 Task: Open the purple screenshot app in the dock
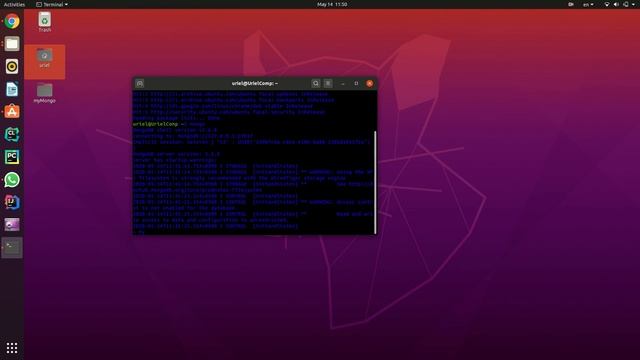click(x=12, y=224)
